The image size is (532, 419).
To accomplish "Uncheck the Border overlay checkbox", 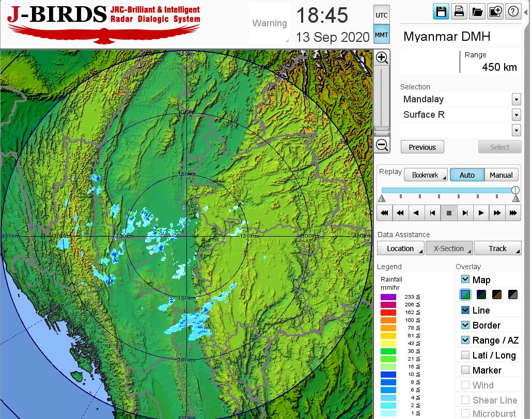I will pyautogui.click(x=465, y=325).
